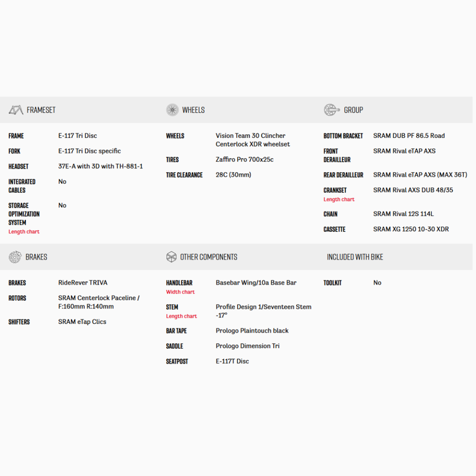
Task: Click the TOOLKIT label
Action: 332,283
